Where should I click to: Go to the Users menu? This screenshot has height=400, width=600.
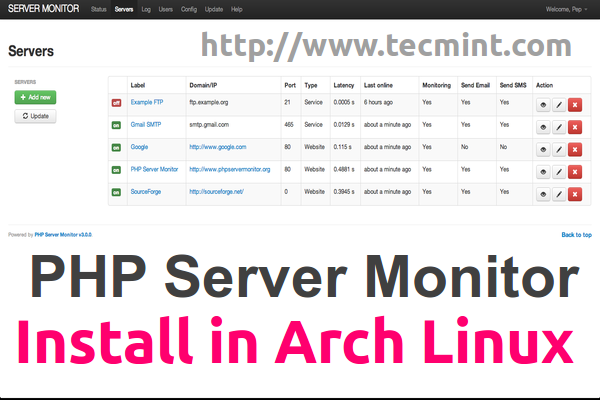click(166, 9)
